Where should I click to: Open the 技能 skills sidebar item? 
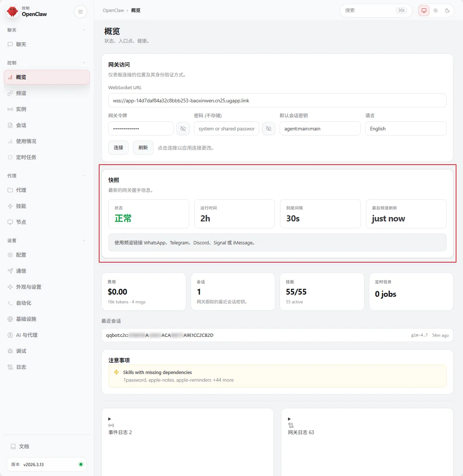[x=21, y=206]
